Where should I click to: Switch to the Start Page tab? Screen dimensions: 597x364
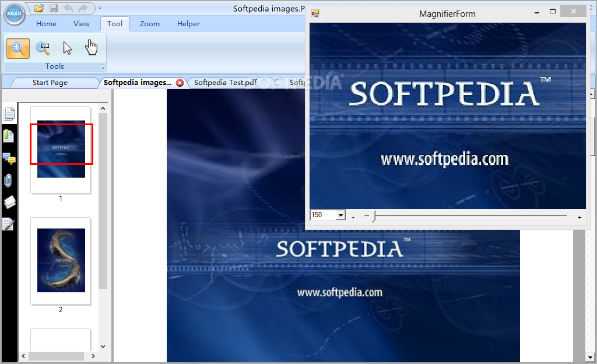click(x=50, y=83)
